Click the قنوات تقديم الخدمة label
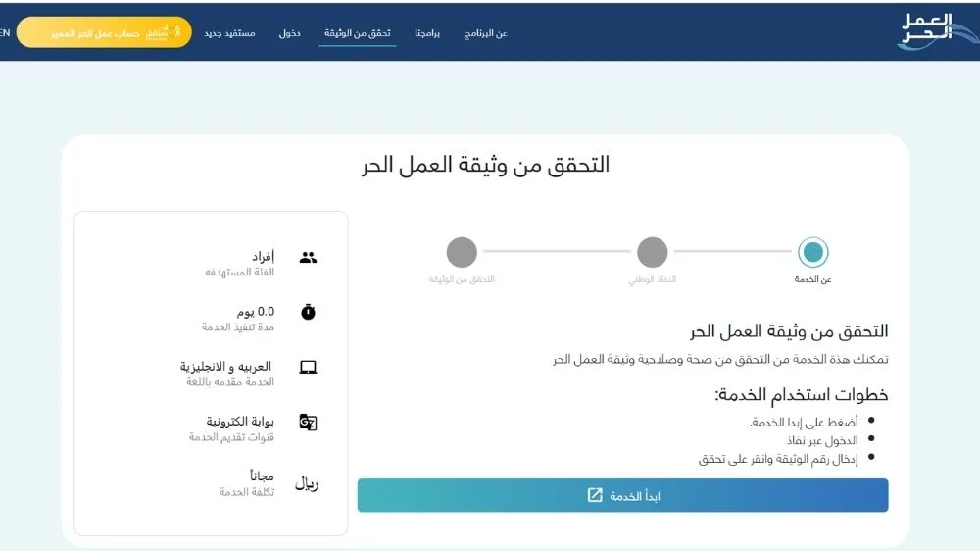The image size is (980, 551). pyautogui.click(x=231, y=437)
